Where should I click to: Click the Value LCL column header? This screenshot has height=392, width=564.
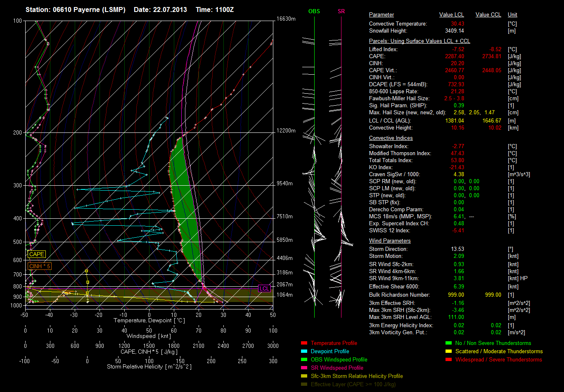[451, 15]
